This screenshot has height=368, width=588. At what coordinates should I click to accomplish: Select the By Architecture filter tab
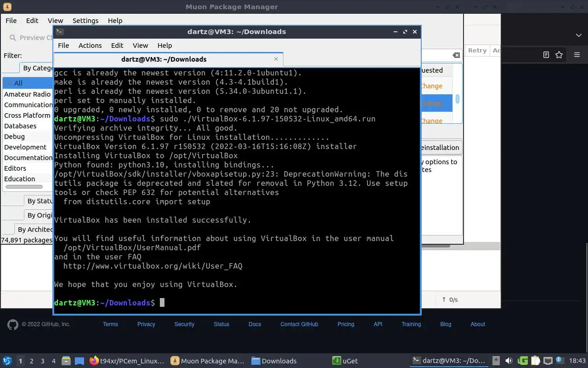coord(34,229)
